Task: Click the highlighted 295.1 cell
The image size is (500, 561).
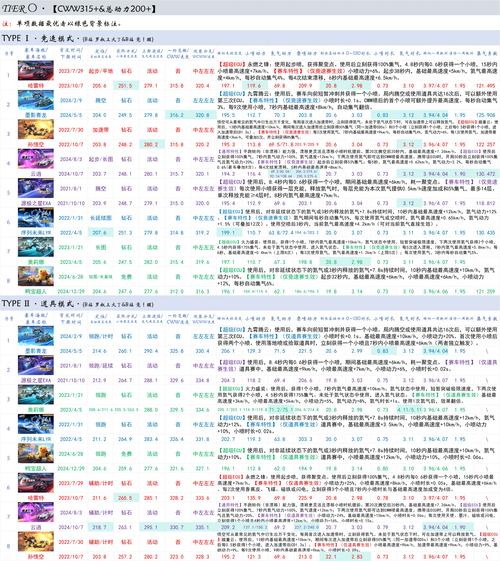Action: (151, 527)
